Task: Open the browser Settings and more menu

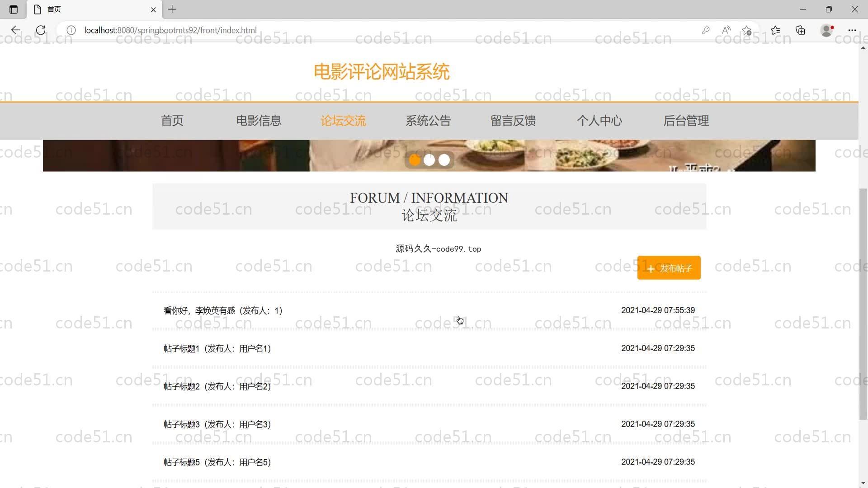Action: point(852,30)
